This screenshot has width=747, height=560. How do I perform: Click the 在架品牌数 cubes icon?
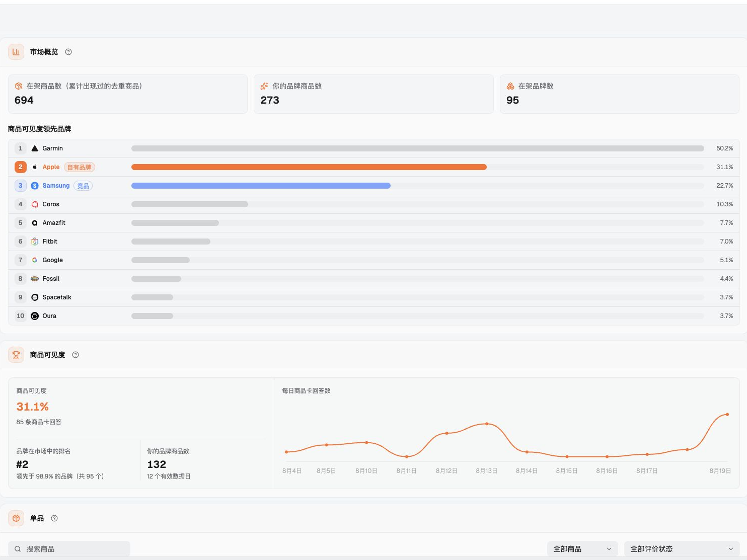coord(510,86)
